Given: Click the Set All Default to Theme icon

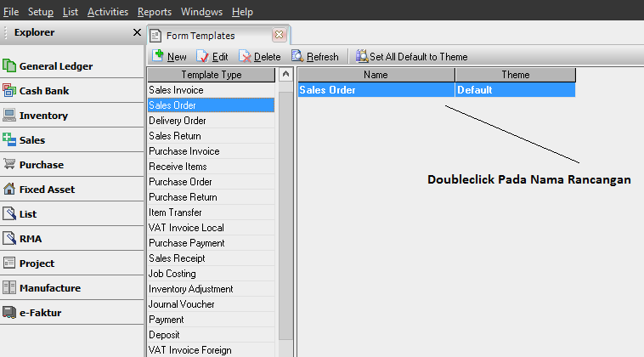Looking at the screenshot, I should 362,56.
